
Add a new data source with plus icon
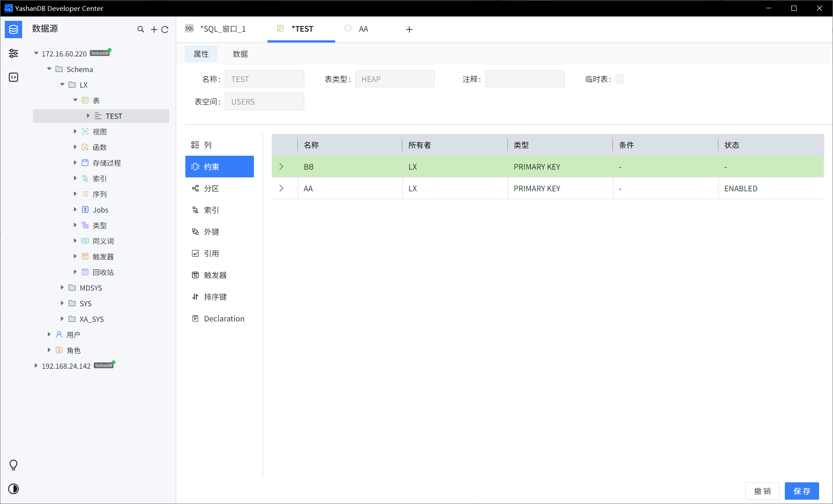[154, 29]
